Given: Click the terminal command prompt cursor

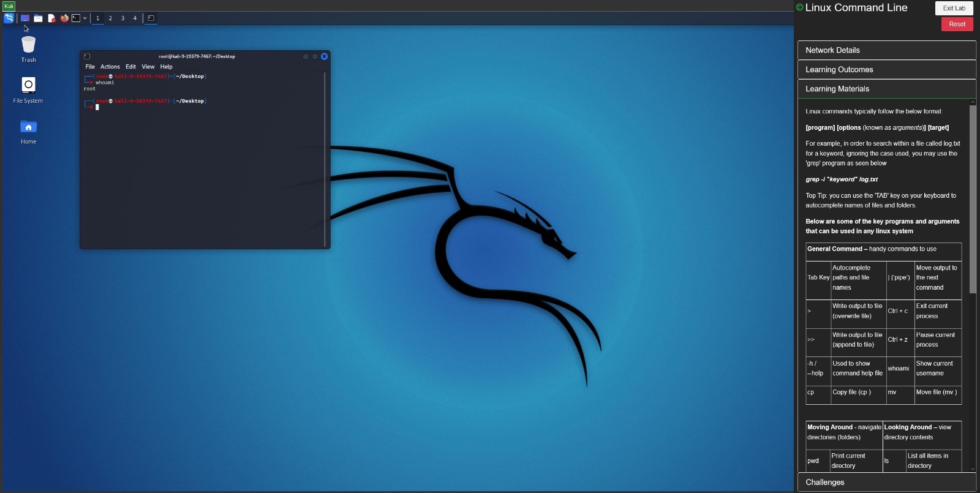Looking at the screenshot, I should (x=97, y=107).
